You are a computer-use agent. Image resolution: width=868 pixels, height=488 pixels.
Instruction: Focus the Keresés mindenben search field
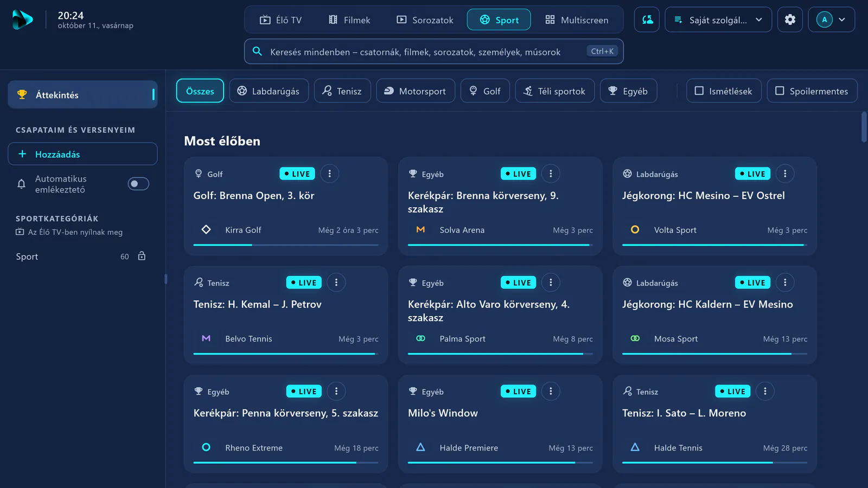433,52
